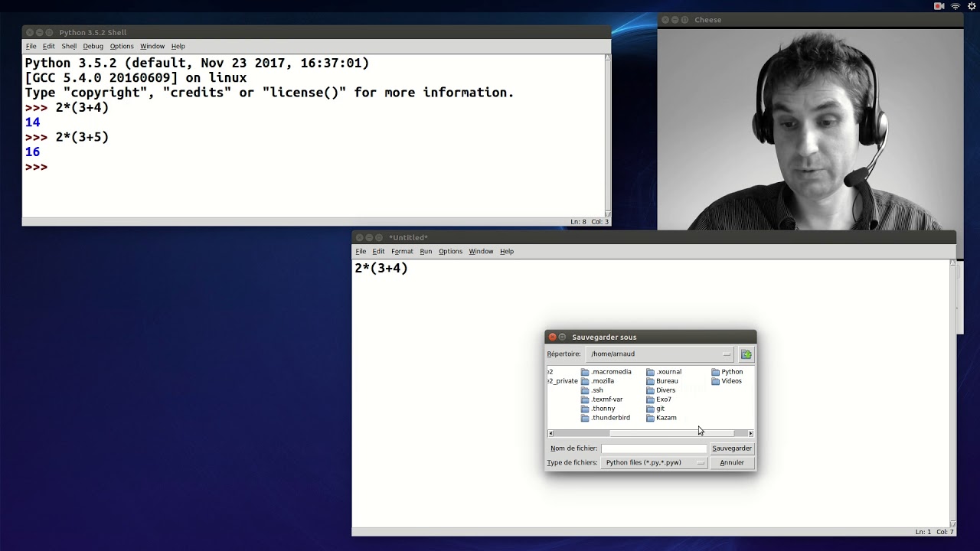Click the Sauvegarder button
Viewport: 980px width, 551px height.
732,448
